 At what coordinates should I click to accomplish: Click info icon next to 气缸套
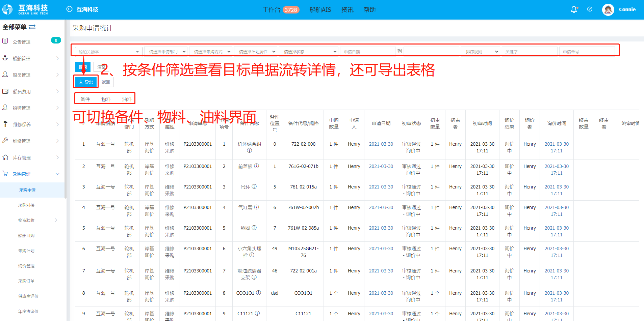coord(257,207)
